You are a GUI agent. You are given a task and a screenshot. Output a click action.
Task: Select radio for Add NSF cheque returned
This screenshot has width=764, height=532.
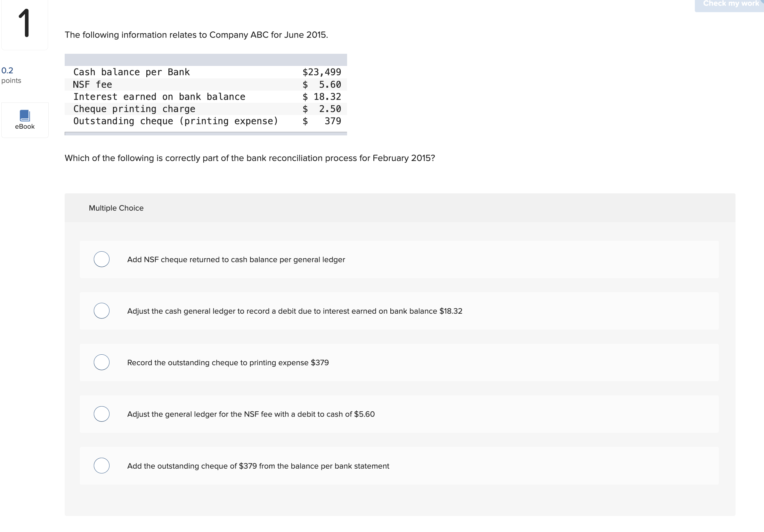coord(102,259)
